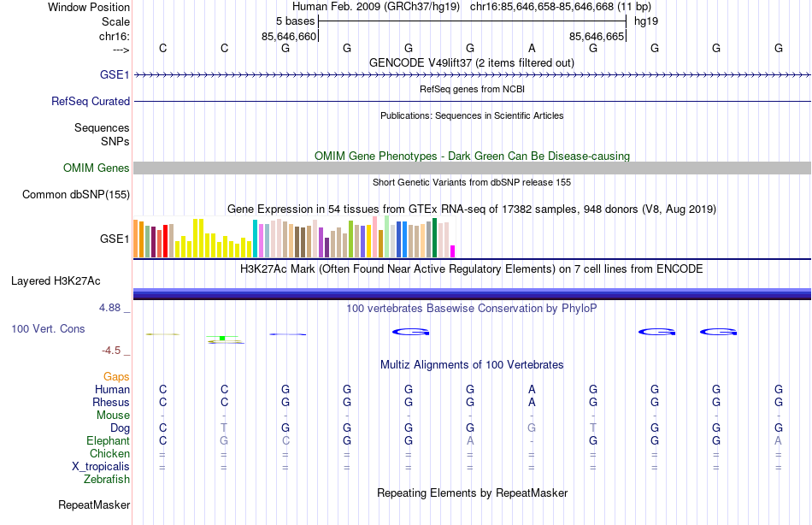Click the Layered H3K27Ac track label
The width and height of the screenshot is (812, 525).
(56, 281)
